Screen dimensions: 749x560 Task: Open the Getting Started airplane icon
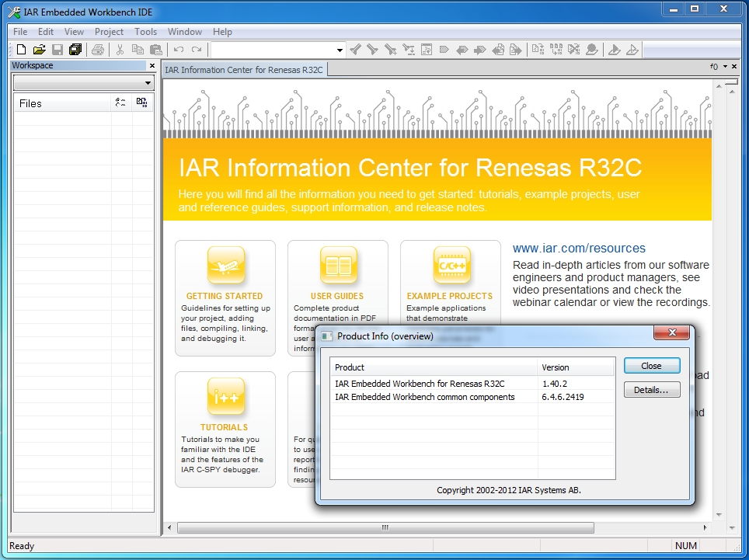tap(226, 266)
